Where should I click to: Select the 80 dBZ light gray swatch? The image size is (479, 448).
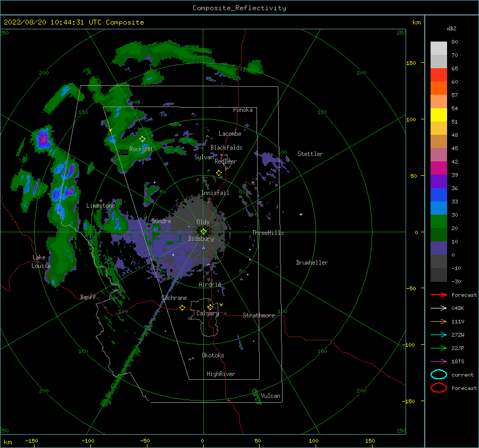[439, 48]
